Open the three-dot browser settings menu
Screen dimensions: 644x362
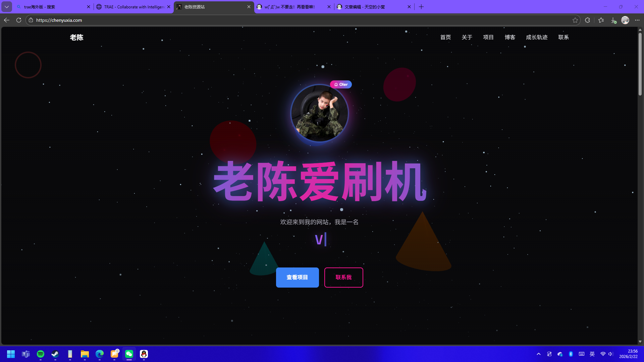pyautogui.click(x=637, y=20)
